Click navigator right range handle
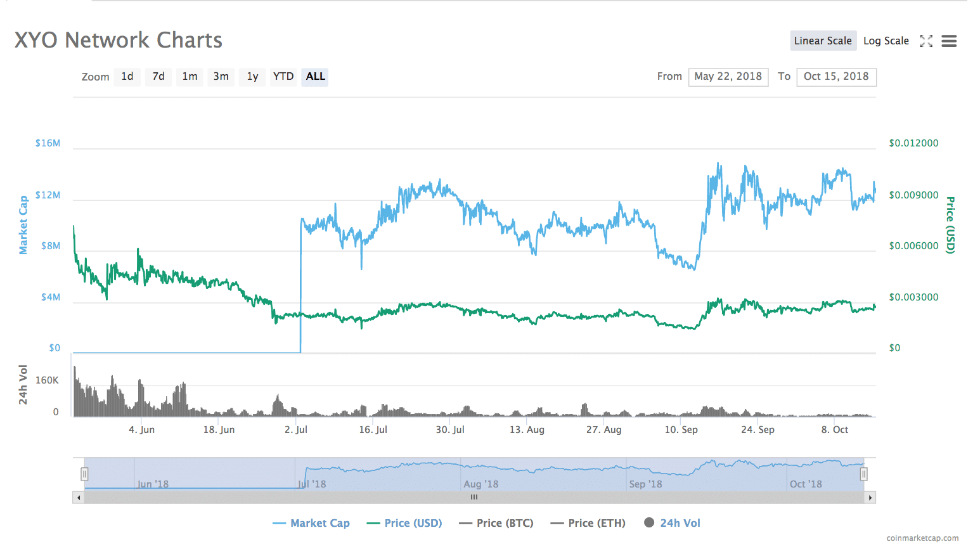 coord(863,474)
